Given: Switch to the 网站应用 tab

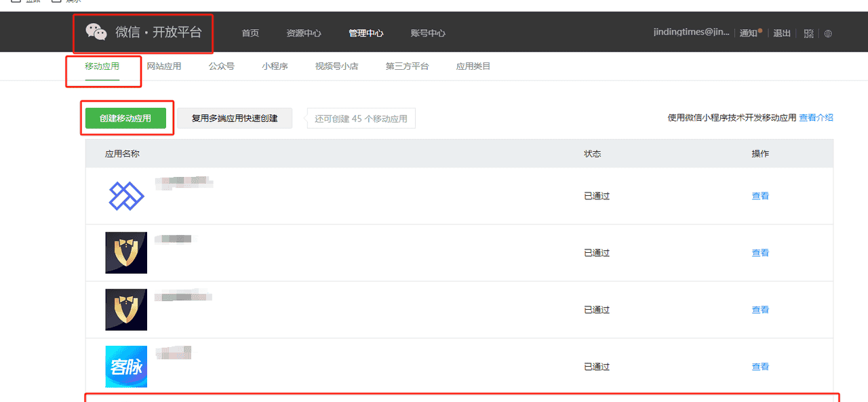Looking at the screenshot, I should [x=165, y=66].
